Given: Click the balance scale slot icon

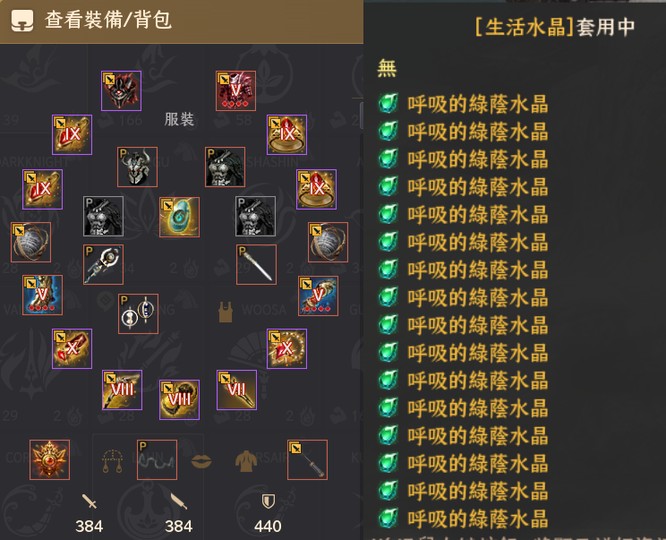Looking at the screenshot, I should pyautogui.click(x=113, y=461).
